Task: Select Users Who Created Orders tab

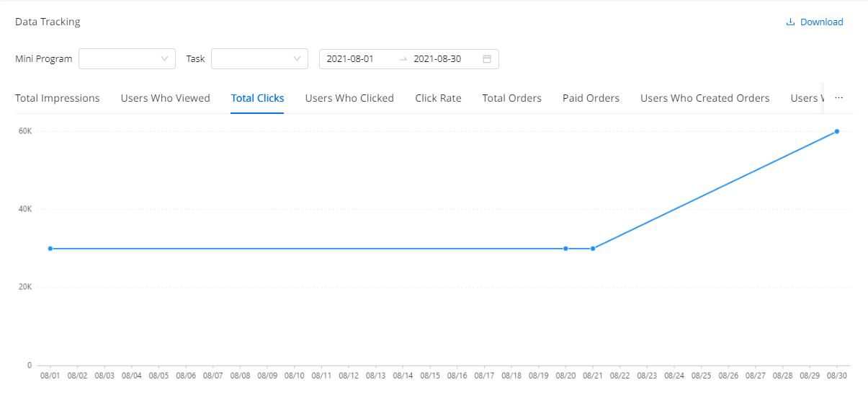Action: pyautogui.click(x=704, y=98)
